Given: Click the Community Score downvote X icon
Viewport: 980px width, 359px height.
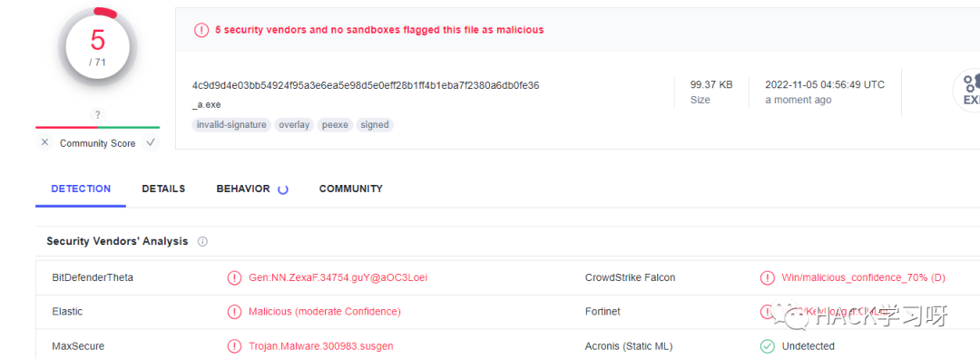Looking at the screenshot, I should pyautogui.click(x=44, y=143).
